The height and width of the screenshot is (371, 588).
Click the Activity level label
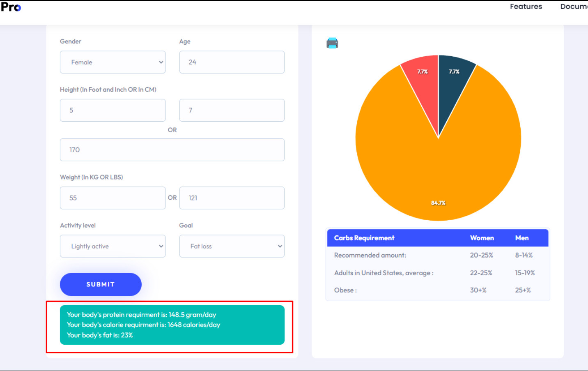pos(78,226)
